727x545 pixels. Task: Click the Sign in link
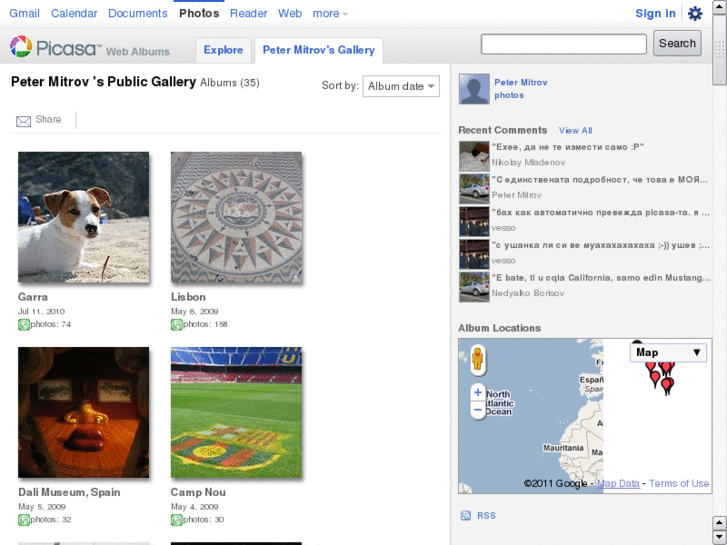pos(655,14)
